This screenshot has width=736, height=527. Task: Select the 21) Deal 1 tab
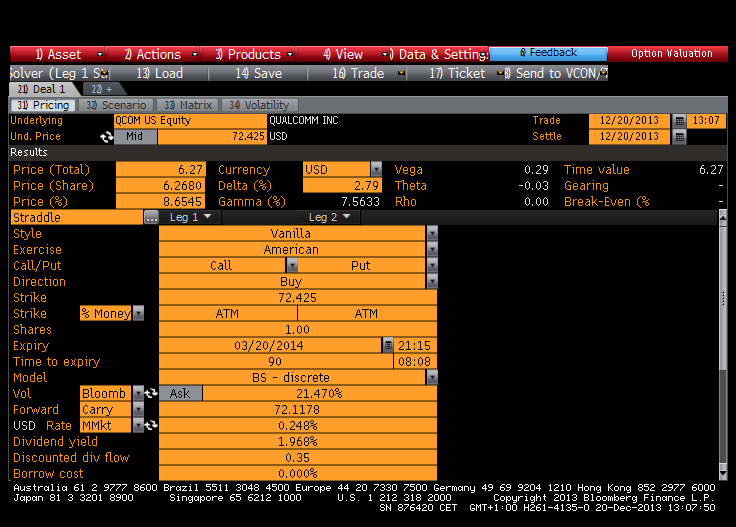pos(41,89)
